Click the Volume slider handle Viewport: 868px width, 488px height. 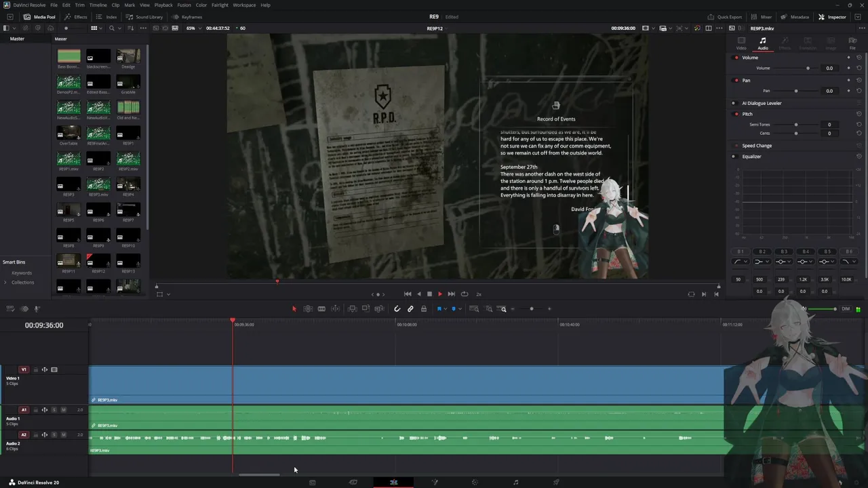808,68
